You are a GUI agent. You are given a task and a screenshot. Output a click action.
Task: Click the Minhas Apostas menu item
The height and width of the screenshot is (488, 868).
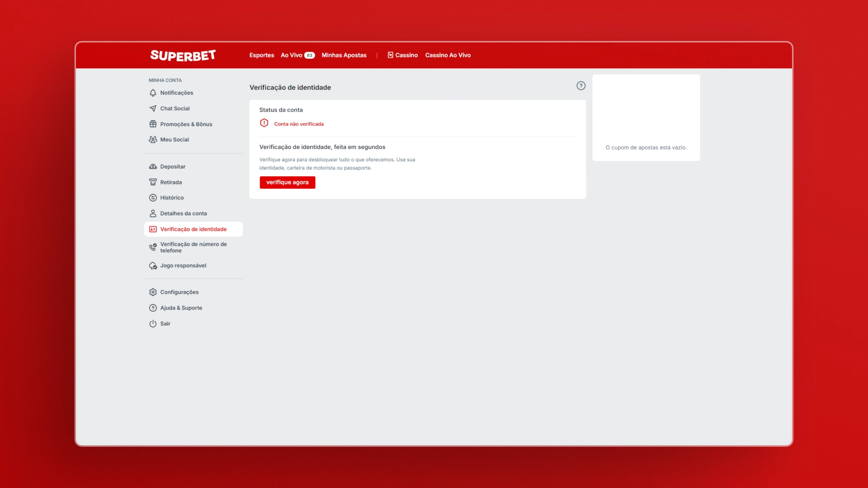coord(344,55)
